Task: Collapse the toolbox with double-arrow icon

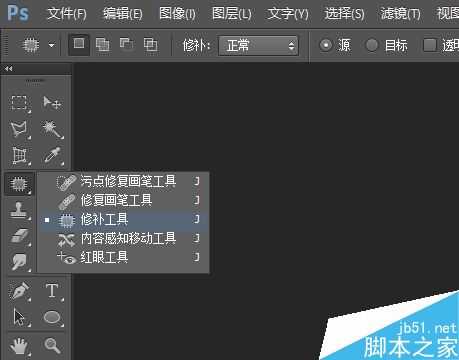Action: pyautogui.click(x=9, y=69)
